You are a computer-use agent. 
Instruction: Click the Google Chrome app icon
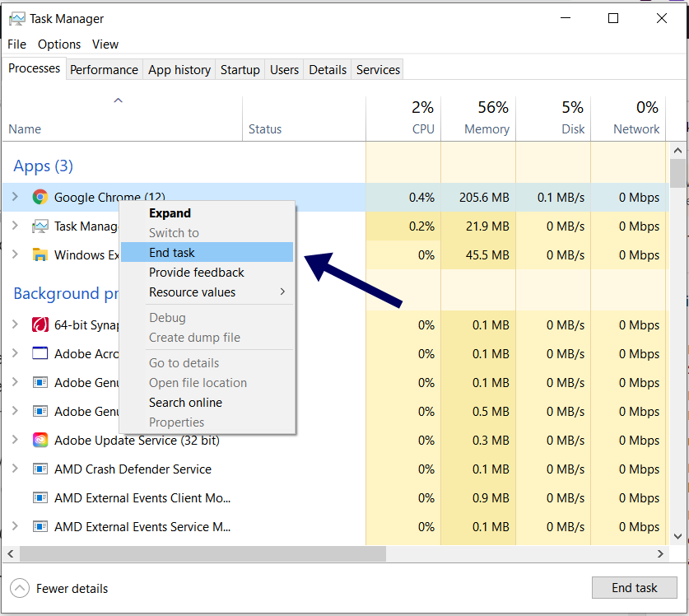[x=40, y=198]
